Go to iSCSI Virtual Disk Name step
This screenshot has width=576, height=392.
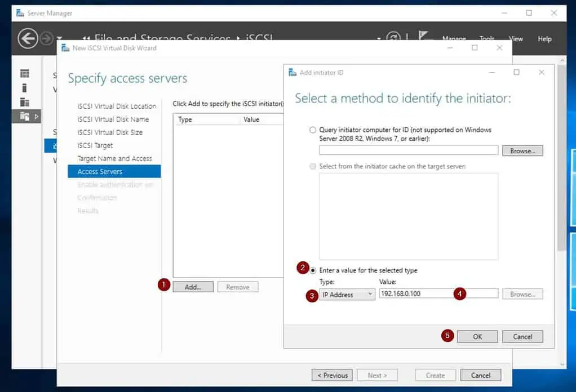click(113, 119)
